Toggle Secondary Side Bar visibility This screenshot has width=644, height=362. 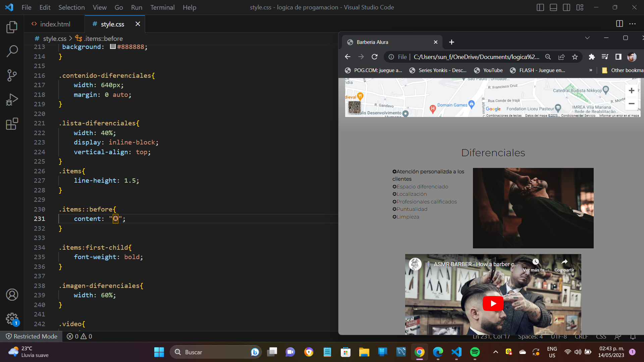(x=567, y=7)
